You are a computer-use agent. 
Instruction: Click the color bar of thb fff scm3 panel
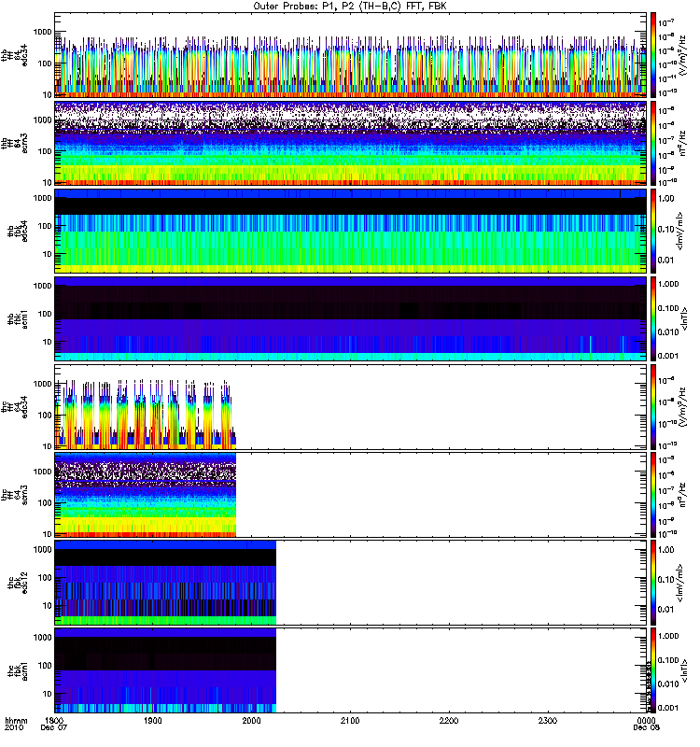click(653, 143)
